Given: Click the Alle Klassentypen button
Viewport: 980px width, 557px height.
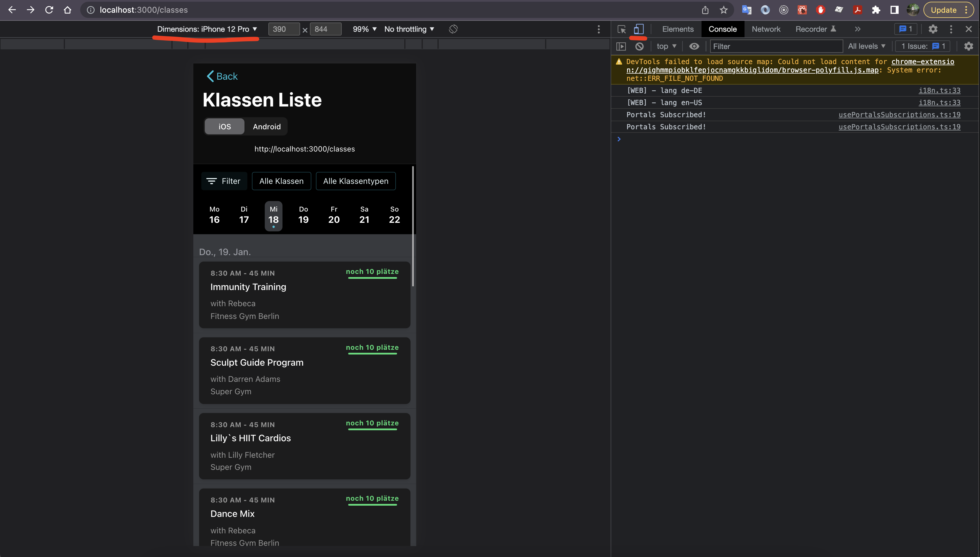Looking at the screenshot, I should [x=355, y=181].
